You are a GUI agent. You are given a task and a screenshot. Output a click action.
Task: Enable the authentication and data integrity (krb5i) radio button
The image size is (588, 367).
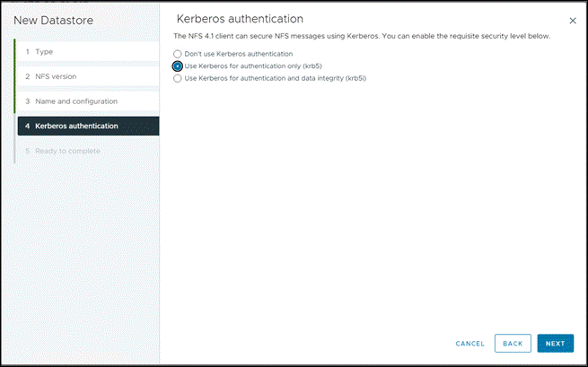click(178, 78)
